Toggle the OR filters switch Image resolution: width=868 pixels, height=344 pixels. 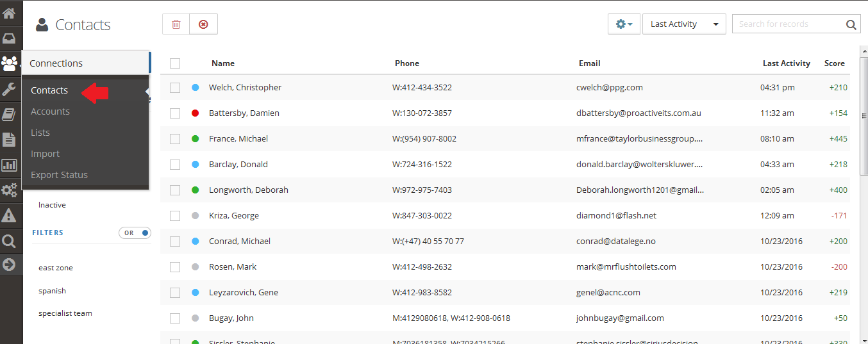pos(135,233)
